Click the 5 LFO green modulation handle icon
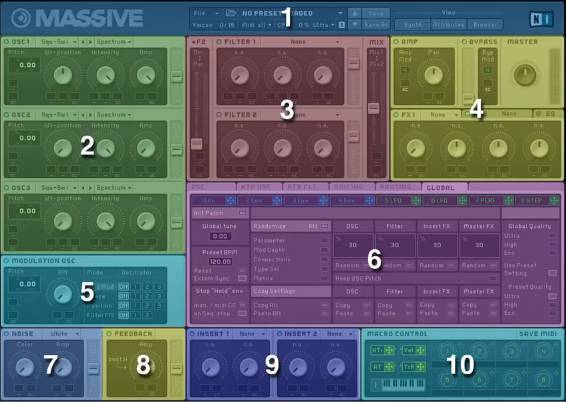 [416, 201]
